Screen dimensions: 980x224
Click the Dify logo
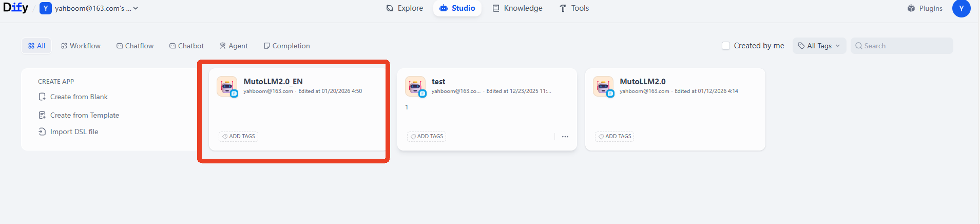(15, 8)
